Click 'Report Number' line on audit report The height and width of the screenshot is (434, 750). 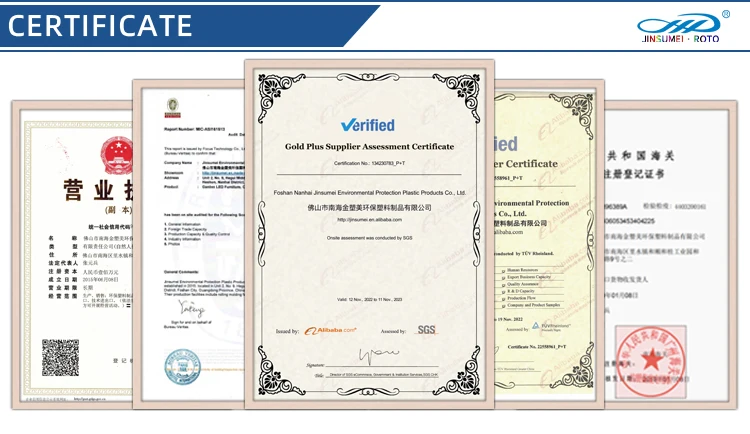point(194,129)
